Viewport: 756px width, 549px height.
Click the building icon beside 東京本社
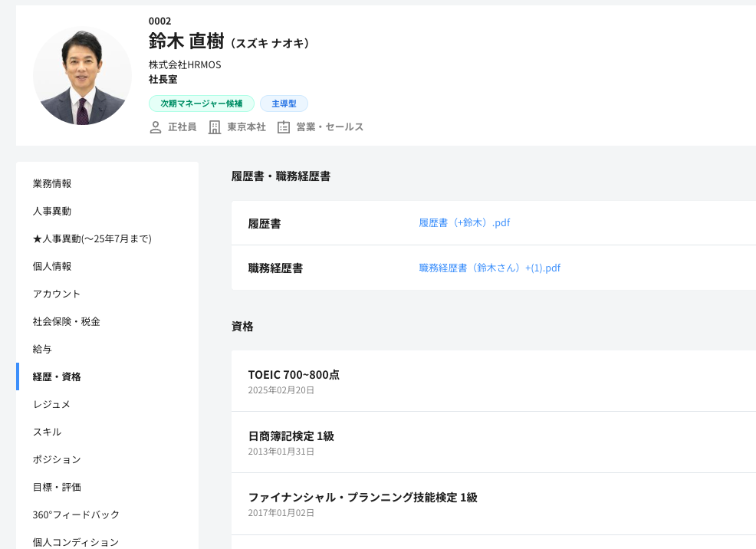coord(215,127)
